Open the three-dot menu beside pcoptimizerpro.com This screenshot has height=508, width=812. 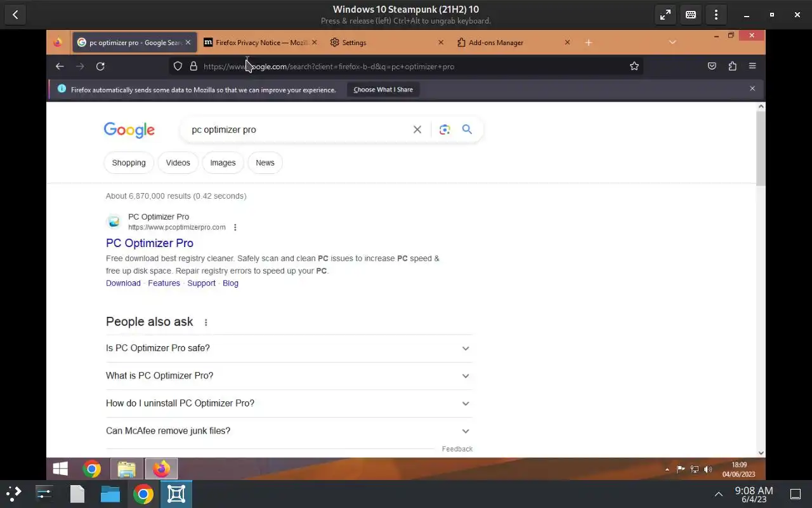pyautogui.click(x=235, y=227)
